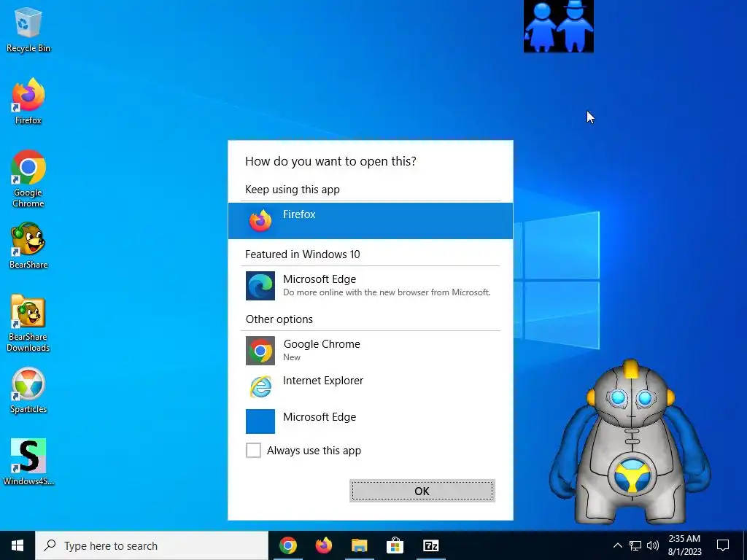This screenshot has width=747, height=560.
Task: Select the Sparticles desktop shortcut
Action: 28,391
